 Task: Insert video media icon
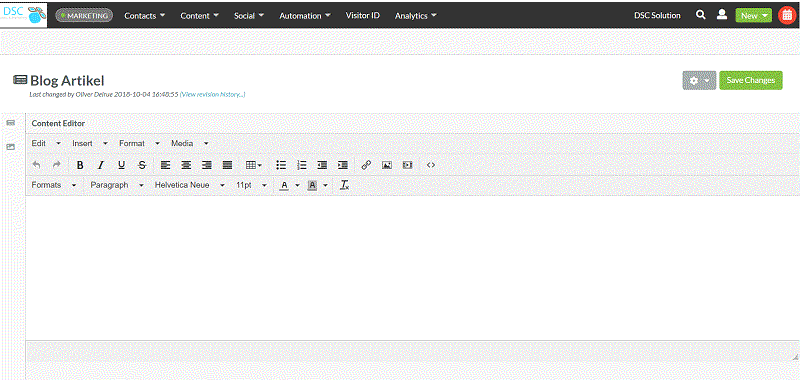[x=407, y=165]
